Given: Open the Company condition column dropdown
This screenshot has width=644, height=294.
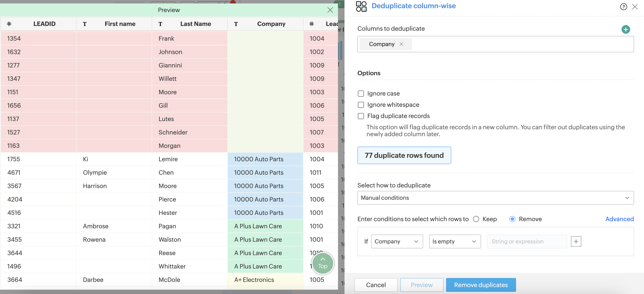Looking at the screenshot, I should click(x=397, y=241).
